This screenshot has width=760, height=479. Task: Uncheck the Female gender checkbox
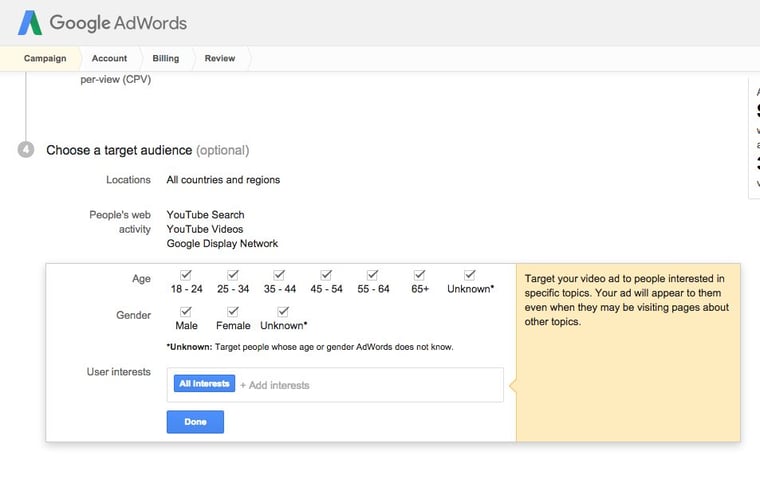(x=233, y=312)
